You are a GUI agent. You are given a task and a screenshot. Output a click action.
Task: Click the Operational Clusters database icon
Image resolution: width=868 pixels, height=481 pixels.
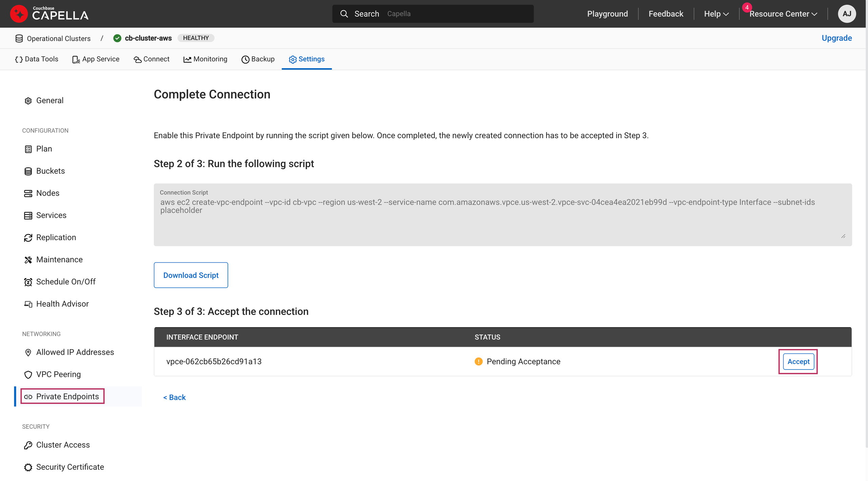[x=19, y=38]
